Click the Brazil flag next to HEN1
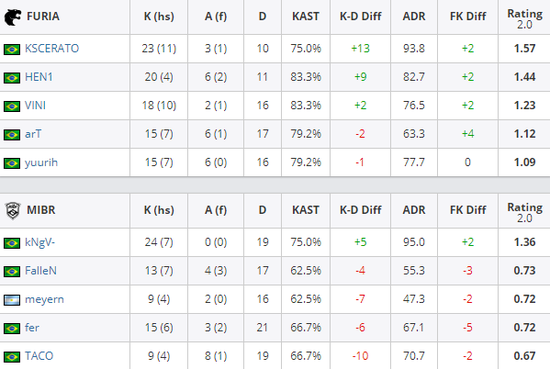 (x=12, y=78)
